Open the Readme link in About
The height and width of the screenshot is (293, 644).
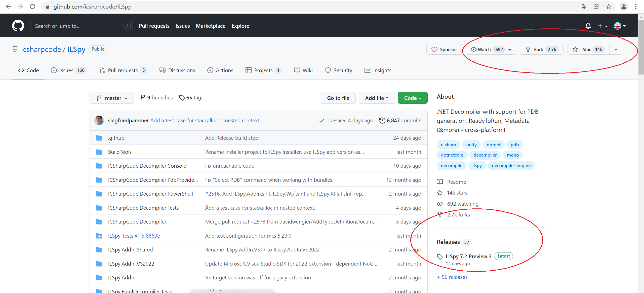(x=451, y=182)
